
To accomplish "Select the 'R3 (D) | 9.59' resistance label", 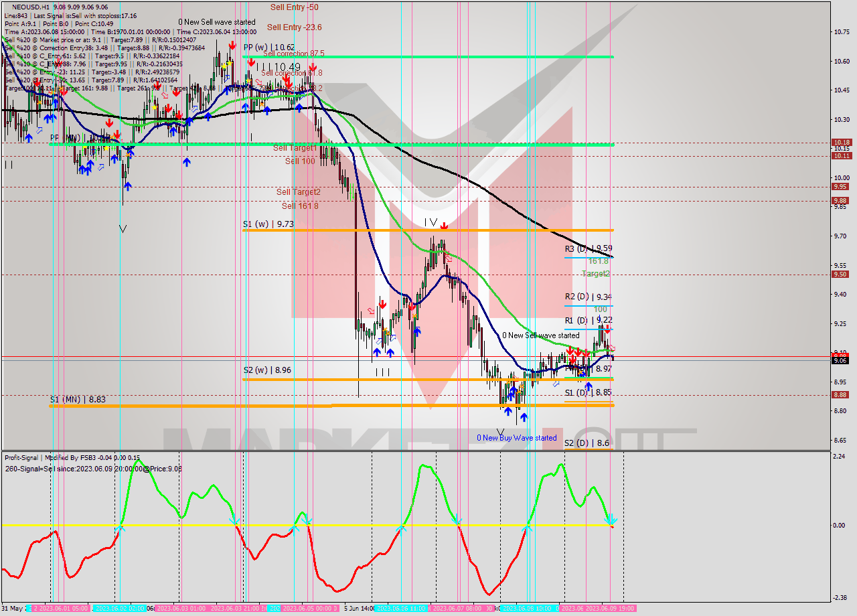I will [x=589, y=248].
